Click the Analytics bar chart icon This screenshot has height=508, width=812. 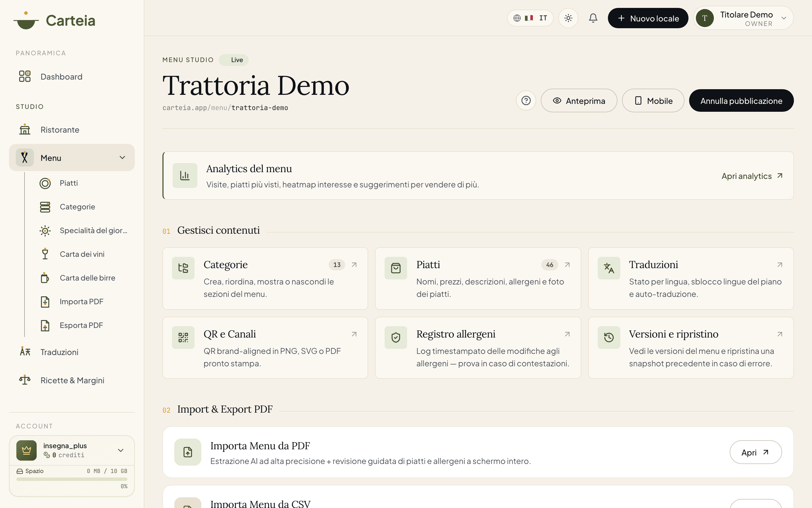(185, 175)
